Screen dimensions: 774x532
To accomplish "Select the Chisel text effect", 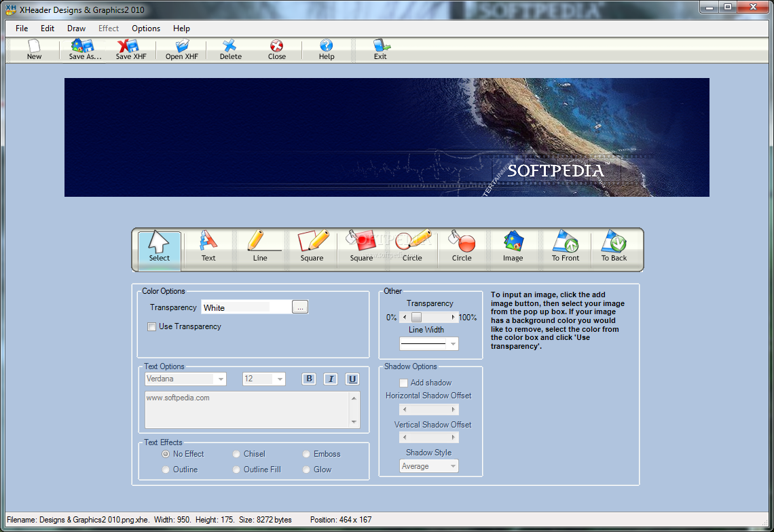I will [x=236, y=454].
